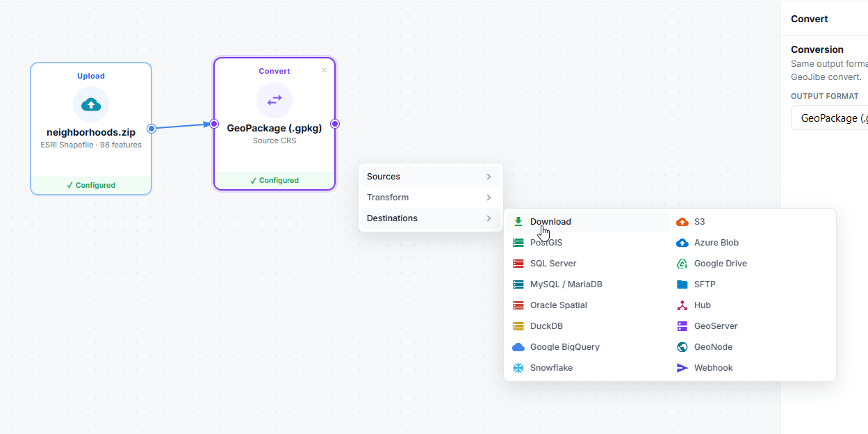Screen dimensions: 868x434
Task: Choose the SQL Server menu entry label
Action: [553, 264]
